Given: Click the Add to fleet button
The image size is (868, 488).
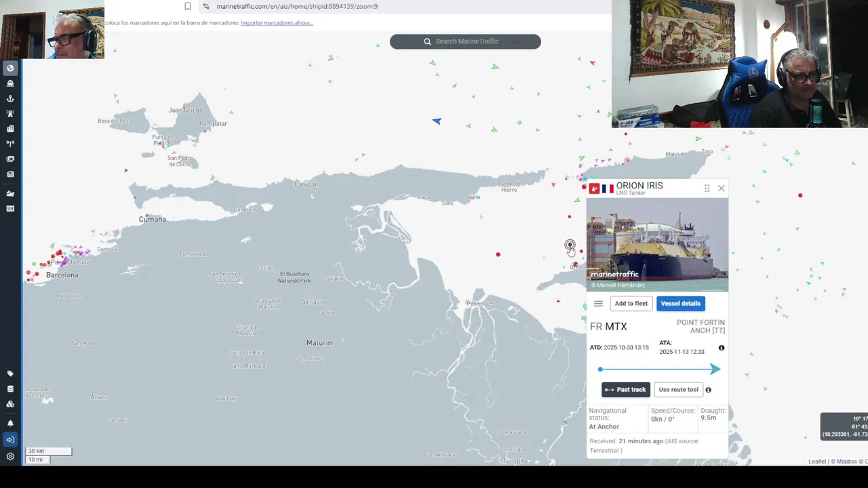Looking at the screenshot, I should click(x=631, y=304).
